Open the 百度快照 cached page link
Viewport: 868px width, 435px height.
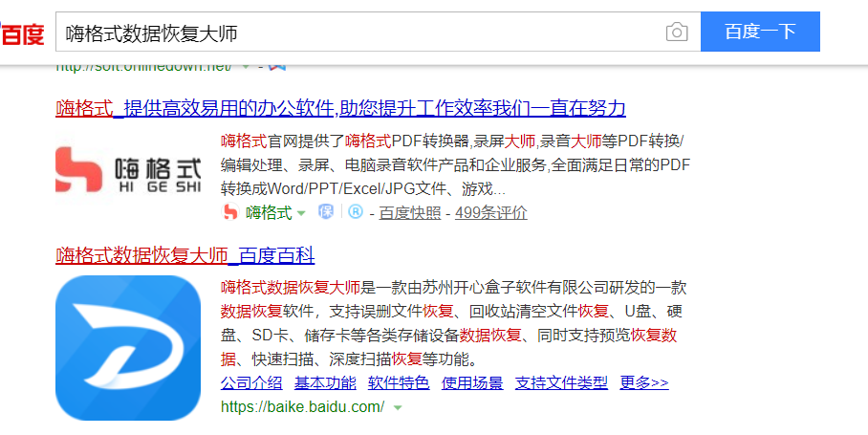click(410, 213)
